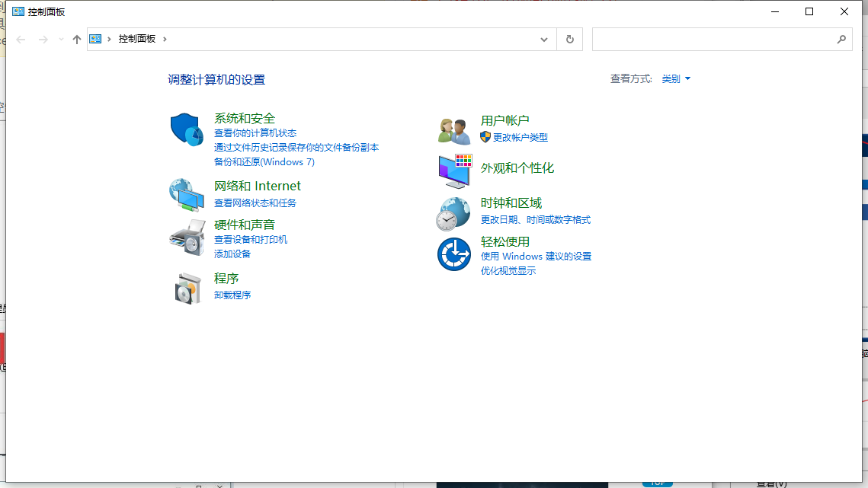Screen dimensions: 868x488
Task: Open the 程序 disc icon
Action: pyautogui.click(x=187, y=289)
